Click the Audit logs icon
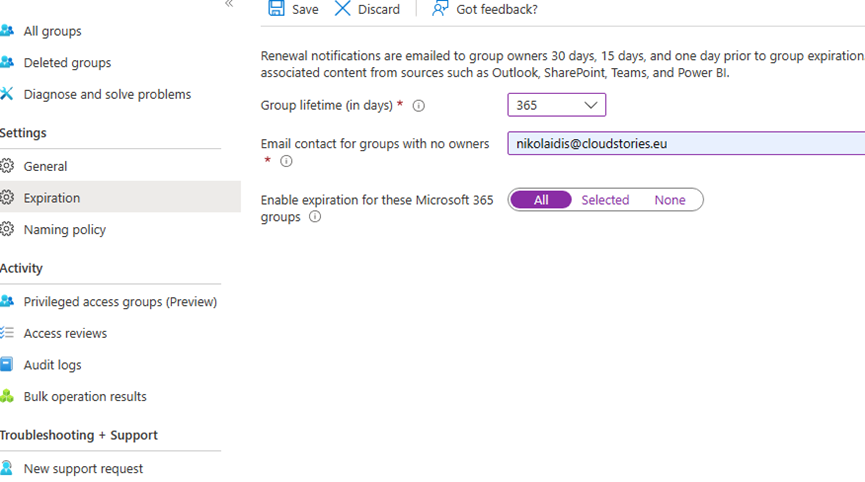The image size is (865, 482). click(x=7, y=365)
